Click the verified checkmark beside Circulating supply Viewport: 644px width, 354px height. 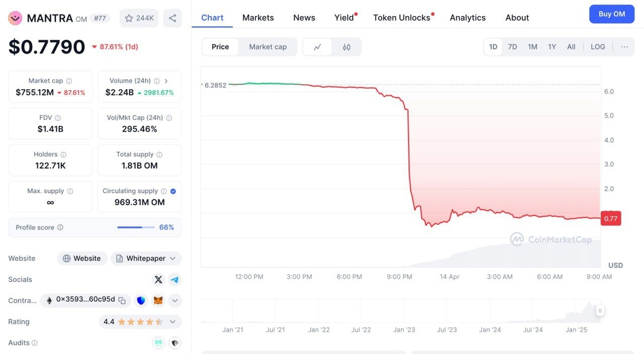[x=173, y=191]
